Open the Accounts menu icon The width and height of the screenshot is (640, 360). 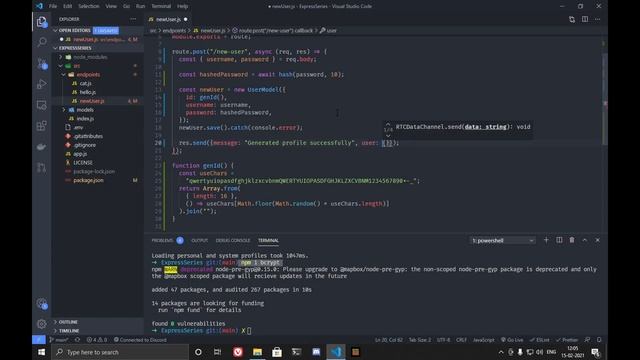[x=42, y=303]
